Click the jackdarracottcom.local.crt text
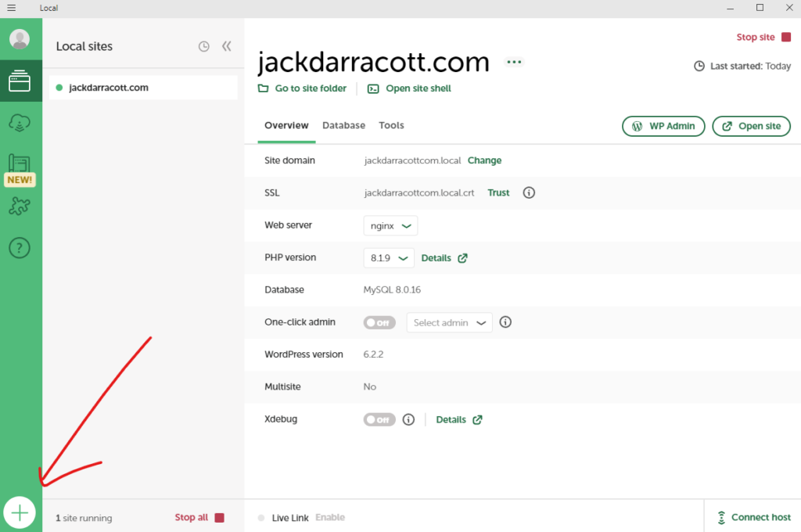The image size is (801, 532). click(419, 192)
